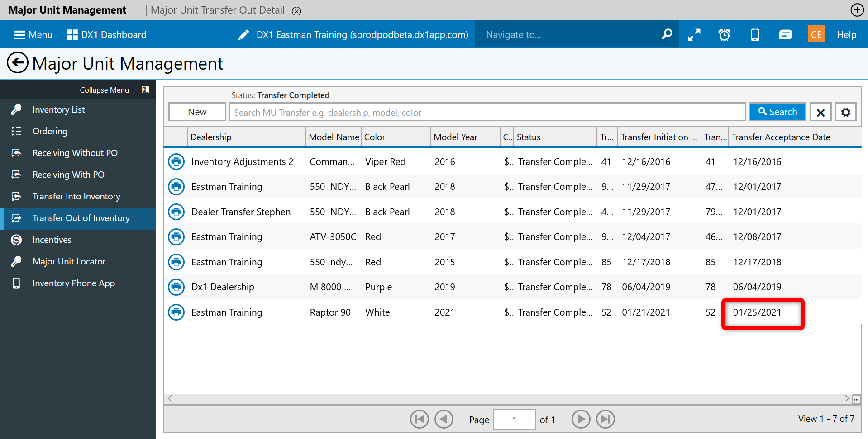Go to previous page of results
Screen dimensions: 868x439
(x=444, y=419)
